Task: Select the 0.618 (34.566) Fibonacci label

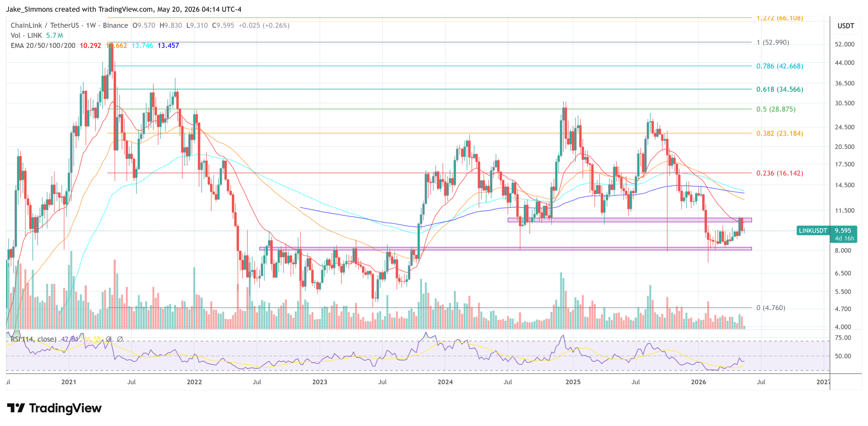Action: pos(780,89)
